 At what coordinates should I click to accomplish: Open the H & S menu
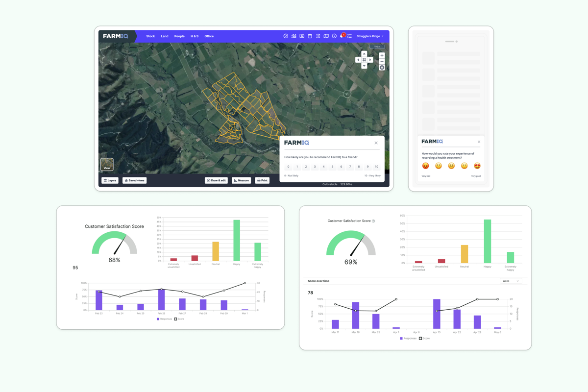coord(195,36)
